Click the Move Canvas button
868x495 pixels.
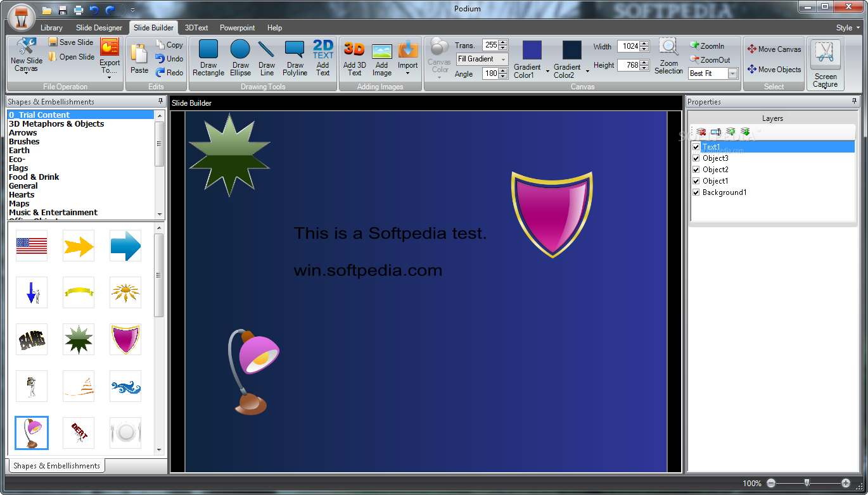(x=774, y=49)
